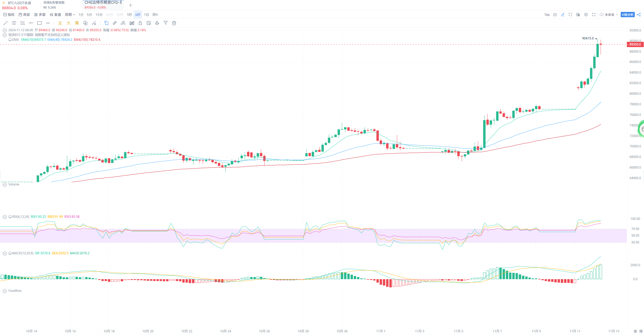Image resolution: width=644 pixels, height=335 pixels.
Task: Click the EMA(10) value label
Action: (x=34, y=40)
